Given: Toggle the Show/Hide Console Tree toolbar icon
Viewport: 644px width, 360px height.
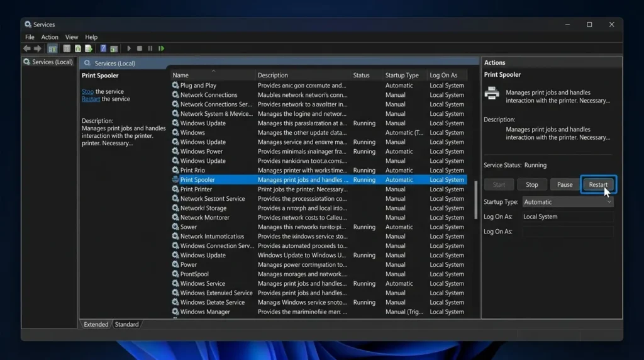Looking at the screenshot, I should (x=52, y=48).
